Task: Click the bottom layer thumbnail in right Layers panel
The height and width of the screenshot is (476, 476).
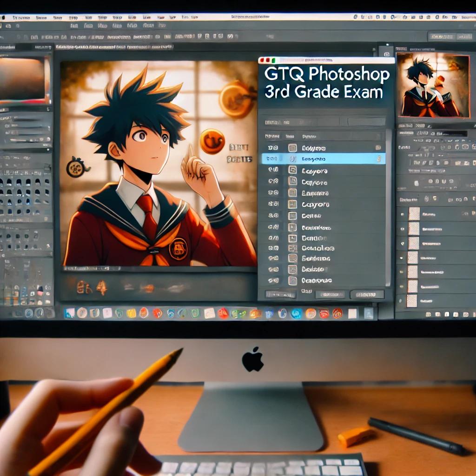Action: (x=412, y=301)
